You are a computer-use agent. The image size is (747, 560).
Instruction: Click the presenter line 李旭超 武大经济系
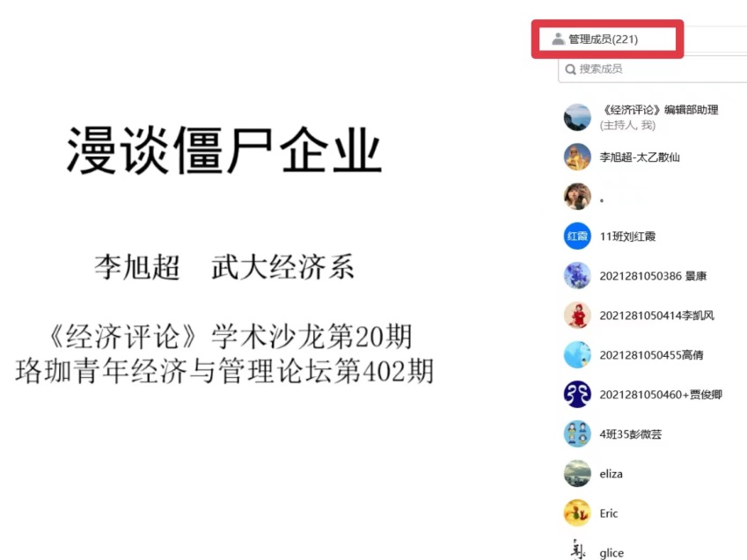tap(223, 266)
